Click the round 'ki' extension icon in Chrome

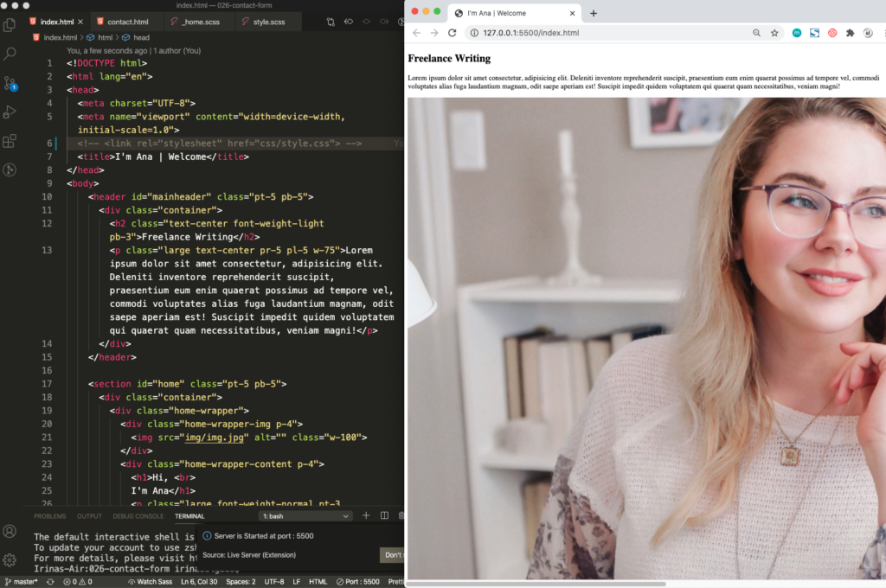pyautogui.click(x=868, y=33)
